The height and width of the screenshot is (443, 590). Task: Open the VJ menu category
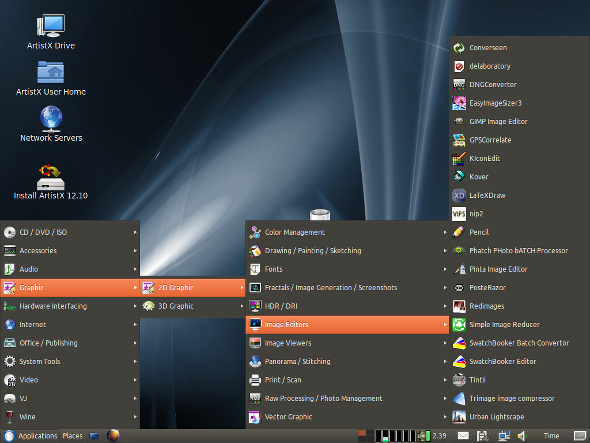(x=70, y=398)
